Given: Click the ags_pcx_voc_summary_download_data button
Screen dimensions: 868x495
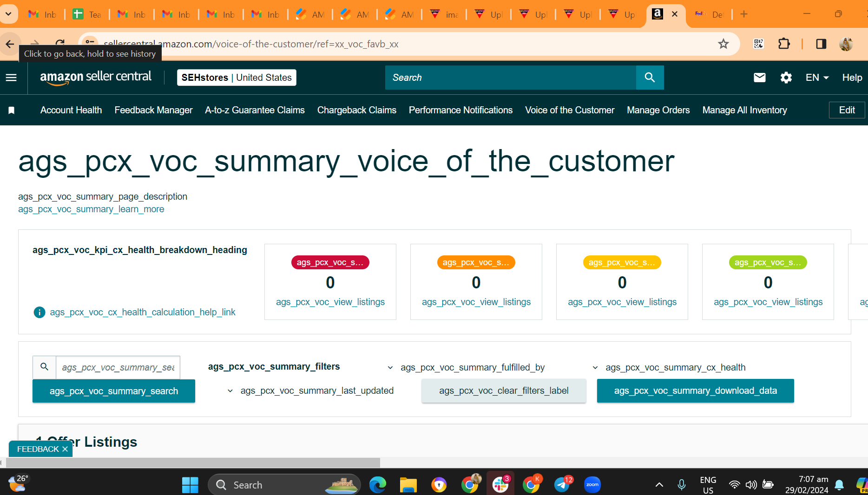Looking at the screenshot, I should 695,391.
